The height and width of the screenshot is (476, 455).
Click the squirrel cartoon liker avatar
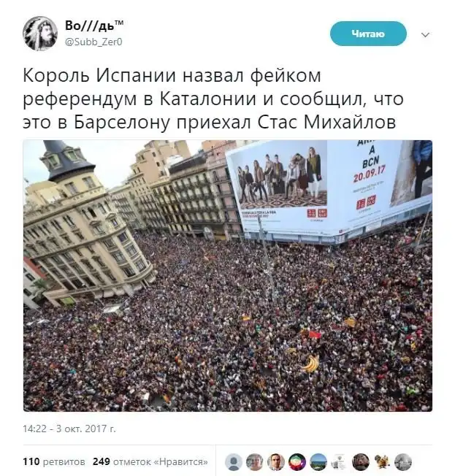coord(382,462)
